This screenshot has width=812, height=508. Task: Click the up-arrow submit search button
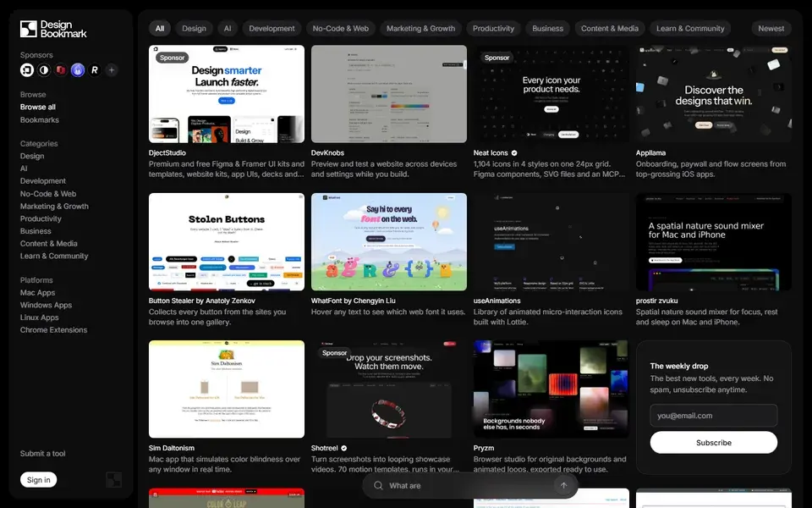click(x=563, y=486)
